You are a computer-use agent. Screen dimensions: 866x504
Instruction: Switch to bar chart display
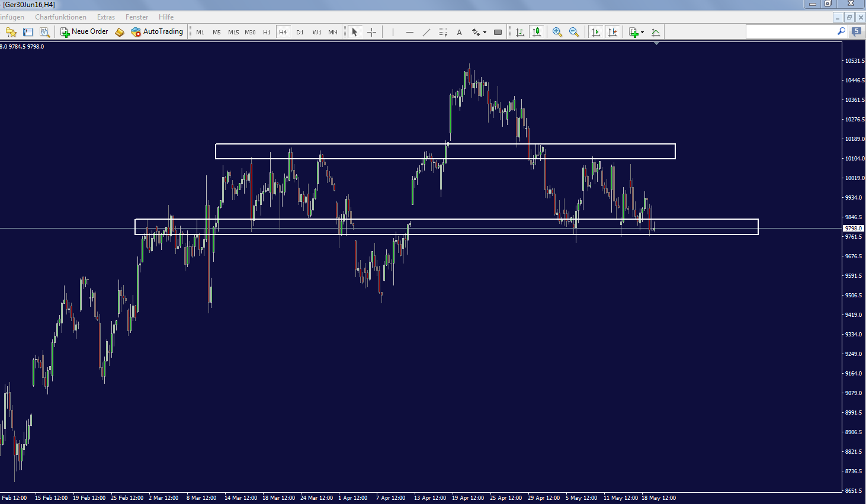[x=520, y=32]
